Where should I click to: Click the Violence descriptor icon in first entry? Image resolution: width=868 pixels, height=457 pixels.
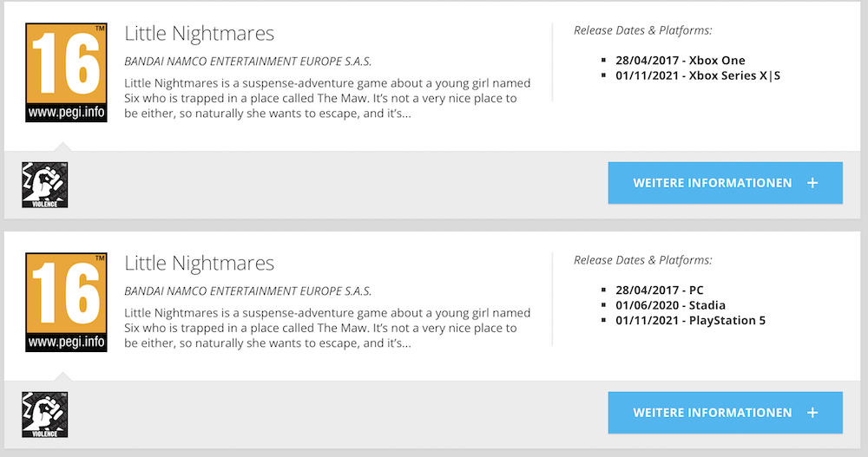coord(45,185)
